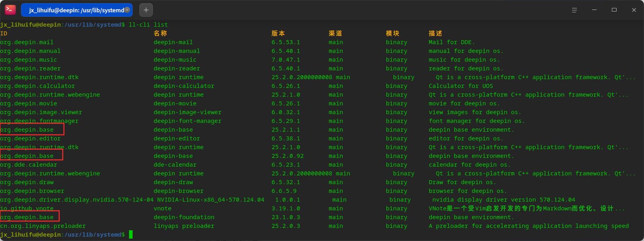Close the terminal window
This screenshot has width=644, height=241.
634,10
